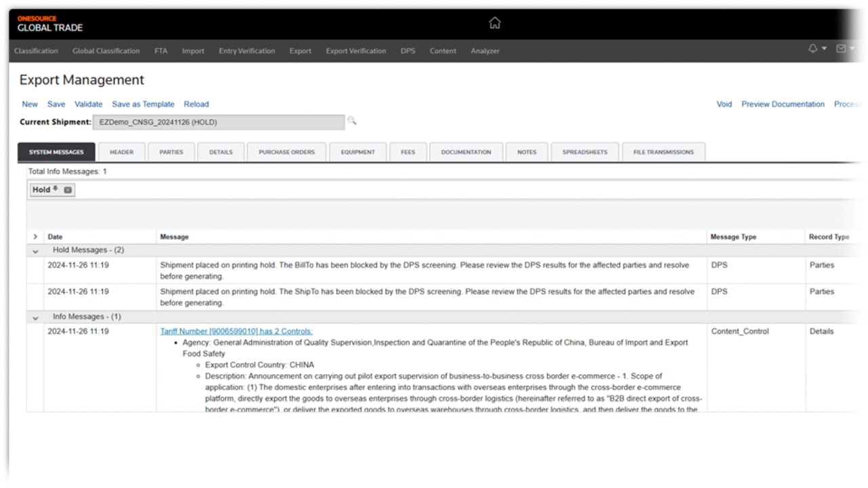This screenshot has height=488, width=868.
Task: Remove the Hold grouping chip
Action: point(68,190)
